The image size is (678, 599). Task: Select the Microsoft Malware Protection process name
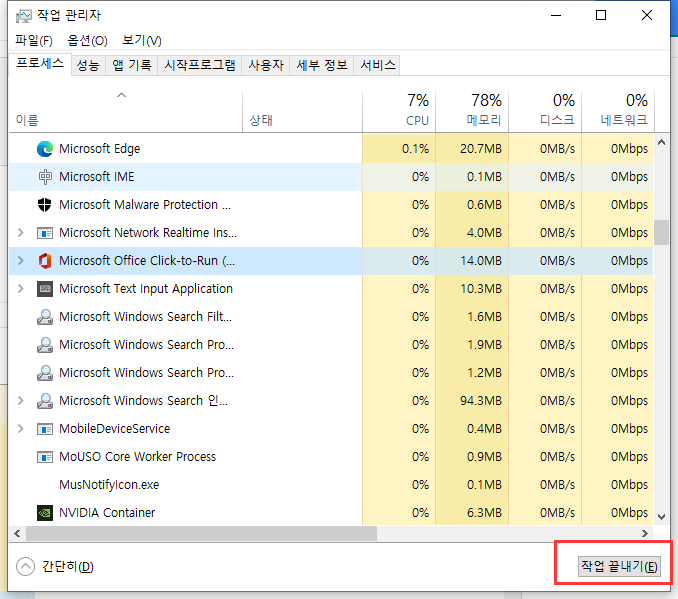click(145, 205)
